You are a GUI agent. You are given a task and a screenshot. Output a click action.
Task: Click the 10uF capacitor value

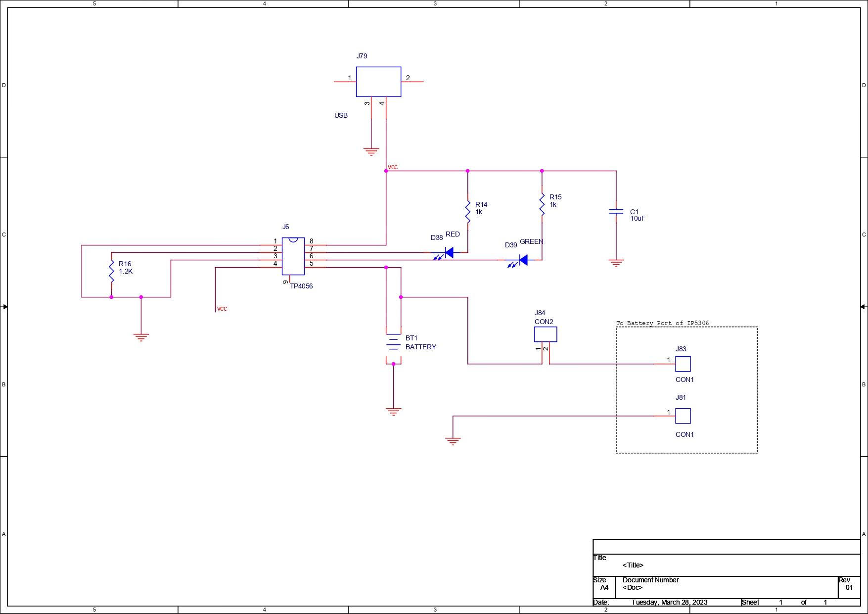tap(638, 218)
